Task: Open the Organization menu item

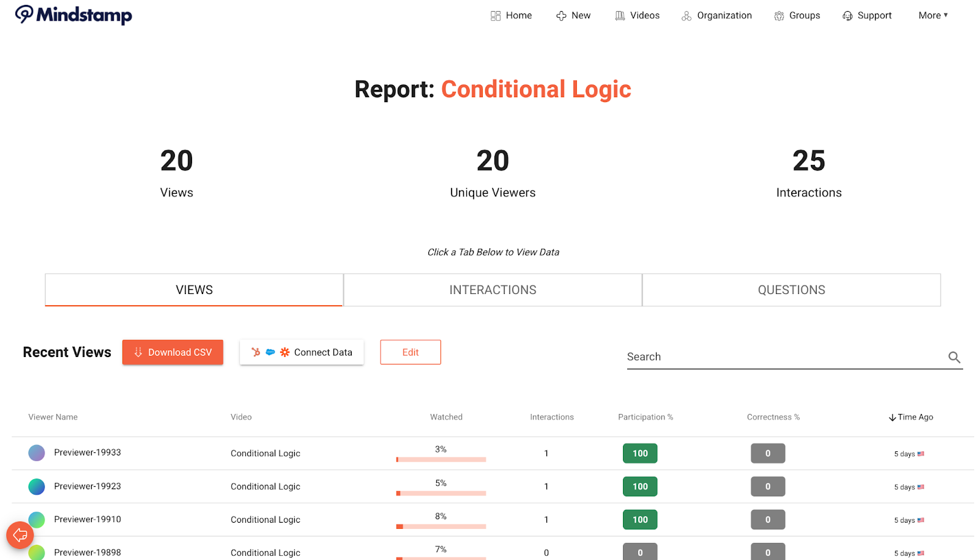Action: click(717, 15)
